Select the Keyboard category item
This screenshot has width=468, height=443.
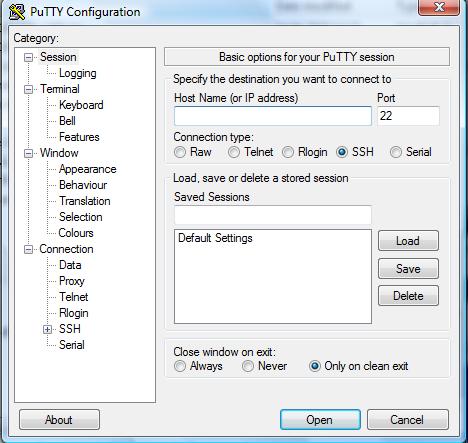[81, 105]
